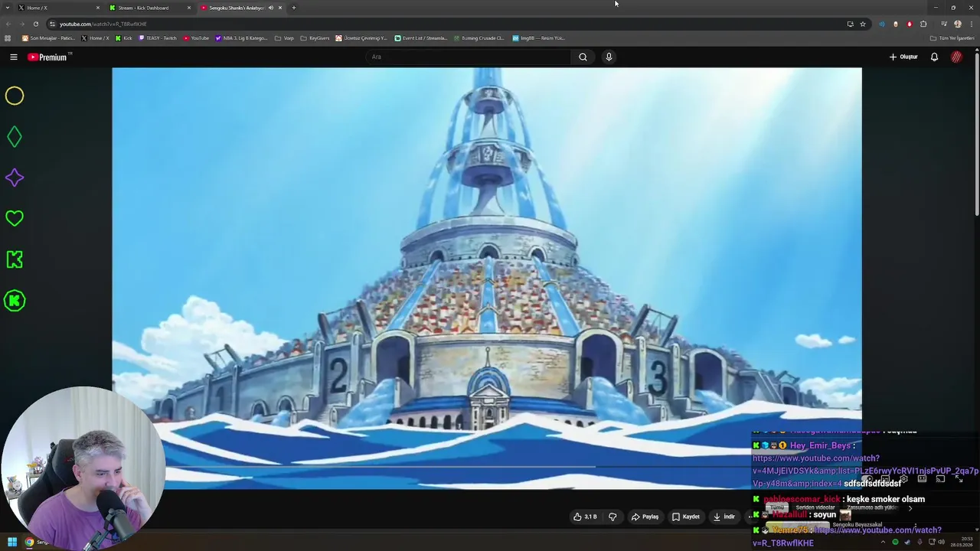Go back in the browser
980x551 pixels.
click(x=8, y=24)
